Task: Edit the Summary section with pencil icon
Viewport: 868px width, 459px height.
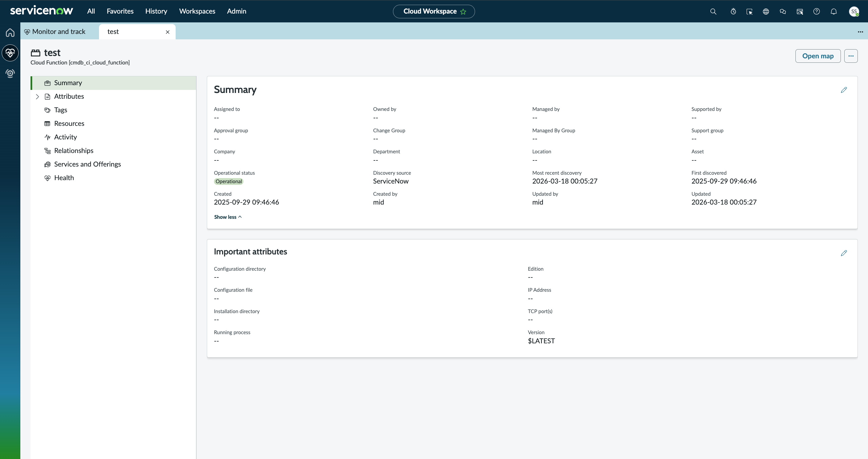Action: coord(844,90)
